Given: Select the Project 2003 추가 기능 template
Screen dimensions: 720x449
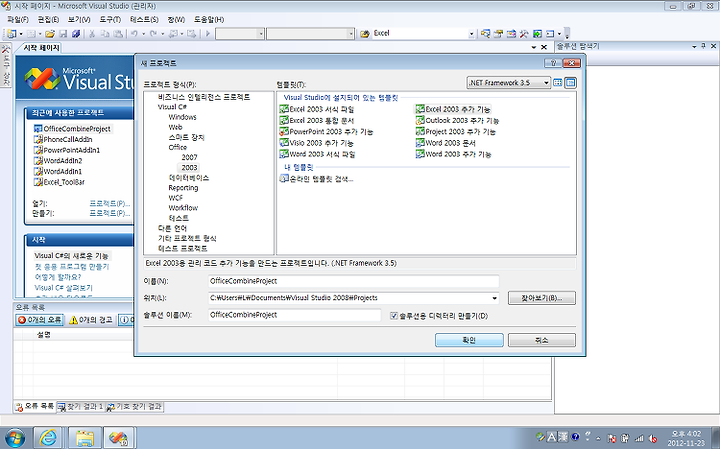Looking at the screenshot, I should 456,132.
